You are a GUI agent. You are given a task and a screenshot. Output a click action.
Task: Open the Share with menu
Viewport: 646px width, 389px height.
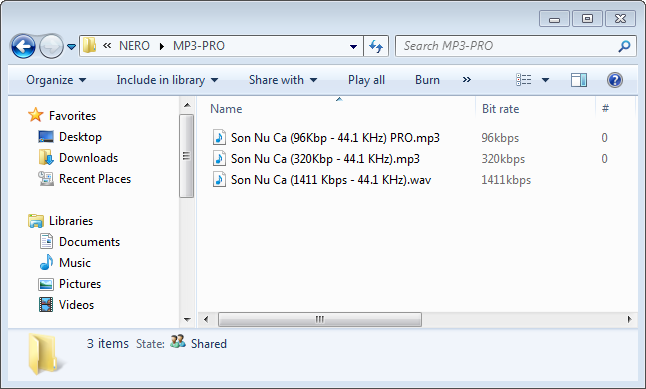(283, 80)
